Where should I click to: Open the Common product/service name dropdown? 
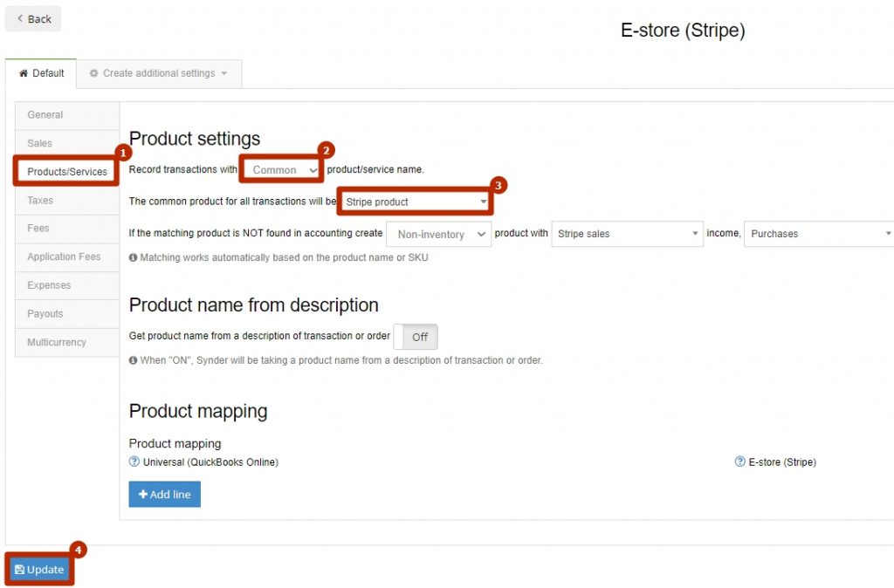pyautogui.click(x=282, y=170)
